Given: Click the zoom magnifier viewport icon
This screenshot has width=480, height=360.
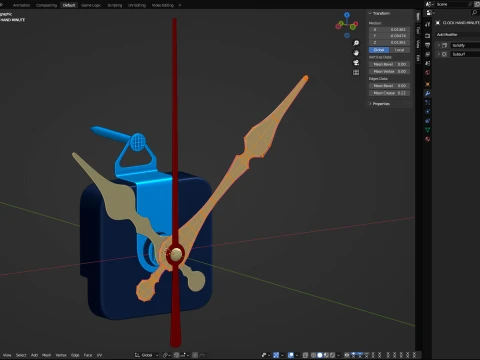Looking at the screenshot, I should pos(356,43).
